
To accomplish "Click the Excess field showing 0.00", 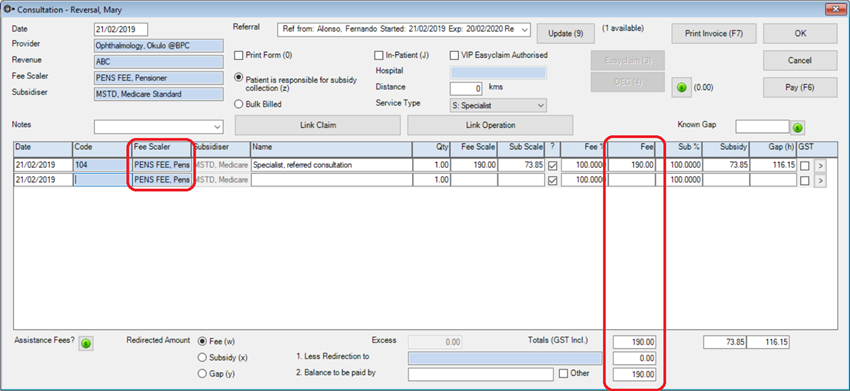I will 435,342.
